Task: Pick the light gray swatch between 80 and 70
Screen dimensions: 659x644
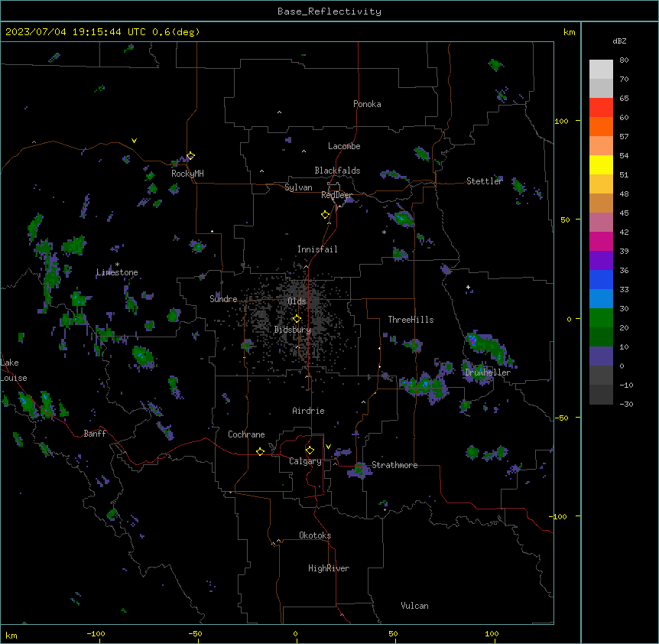Action: point(601,70)
